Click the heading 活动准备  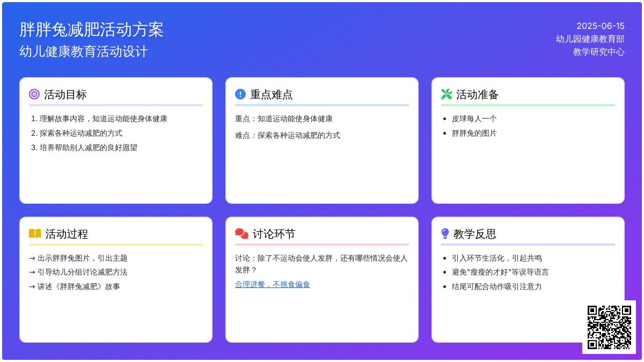tap(478, 95)
